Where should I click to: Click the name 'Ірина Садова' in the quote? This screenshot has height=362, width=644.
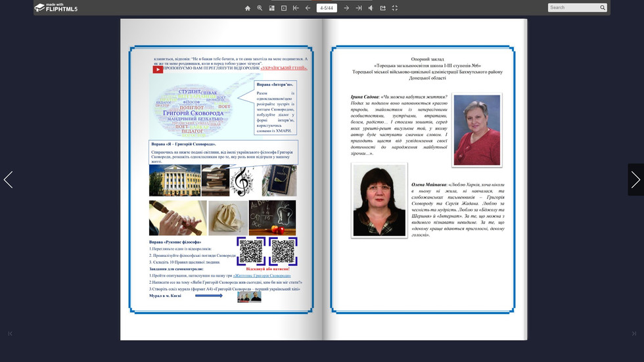coord(364,97)
